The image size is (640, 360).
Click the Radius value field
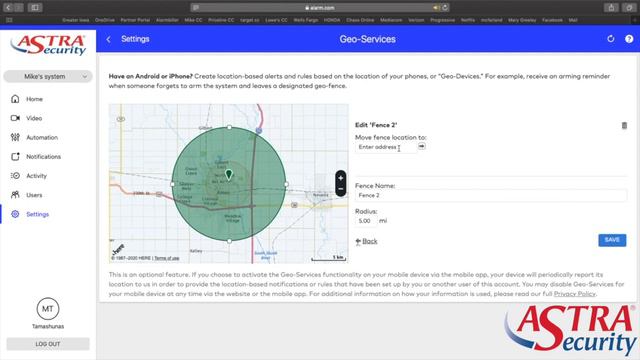tap(365, 221)
